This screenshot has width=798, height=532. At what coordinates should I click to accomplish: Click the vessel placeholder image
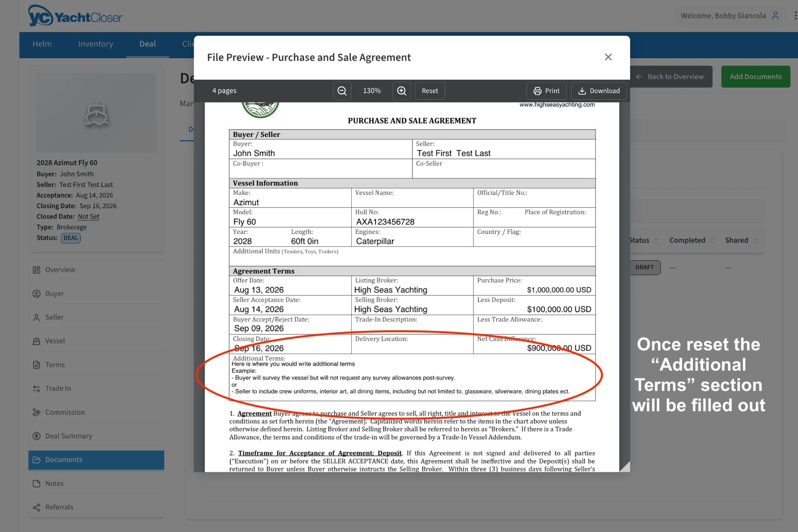(96, 113)
